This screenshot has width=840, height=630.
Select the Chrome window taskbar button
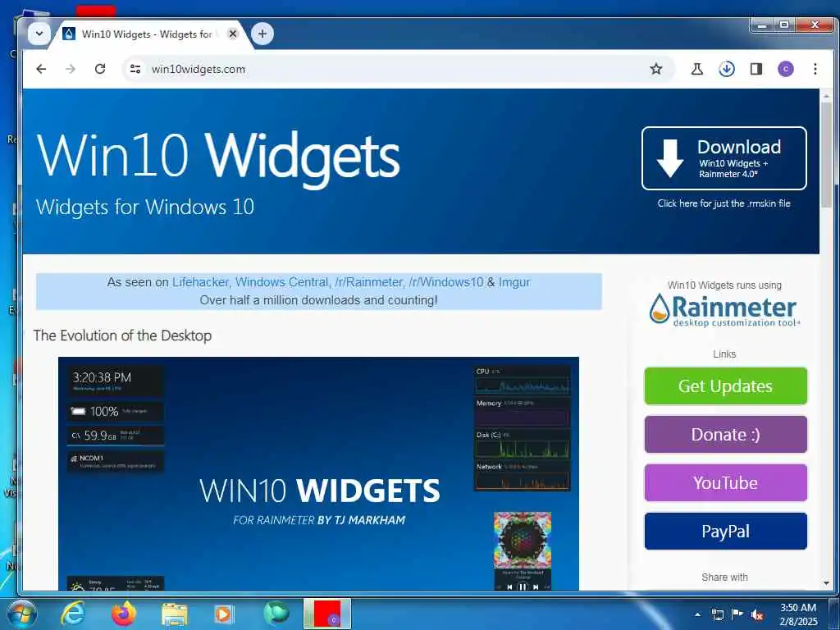tap(326, 614)
